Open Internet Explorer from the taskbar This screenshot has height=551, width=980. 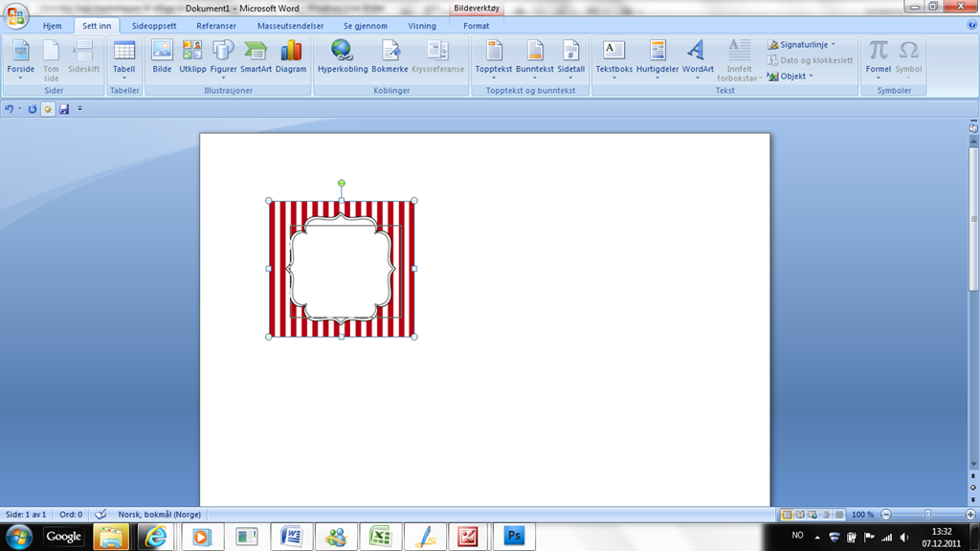(154, 536)
